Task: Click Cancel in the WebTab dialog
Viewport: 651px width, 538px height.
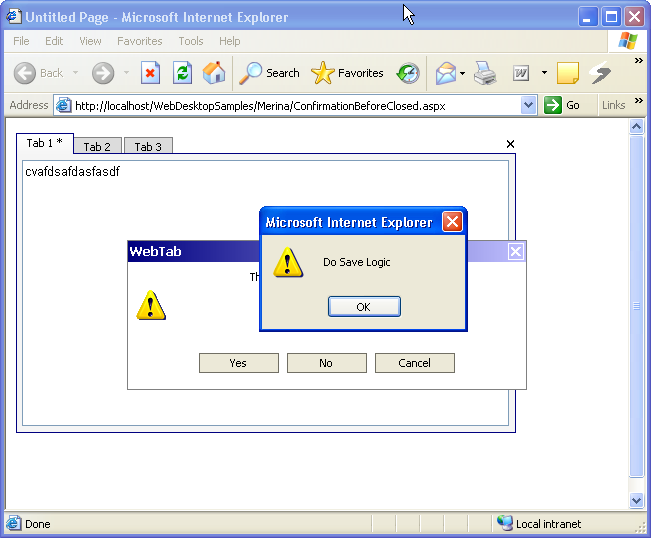Action: [x=414, y=363]
